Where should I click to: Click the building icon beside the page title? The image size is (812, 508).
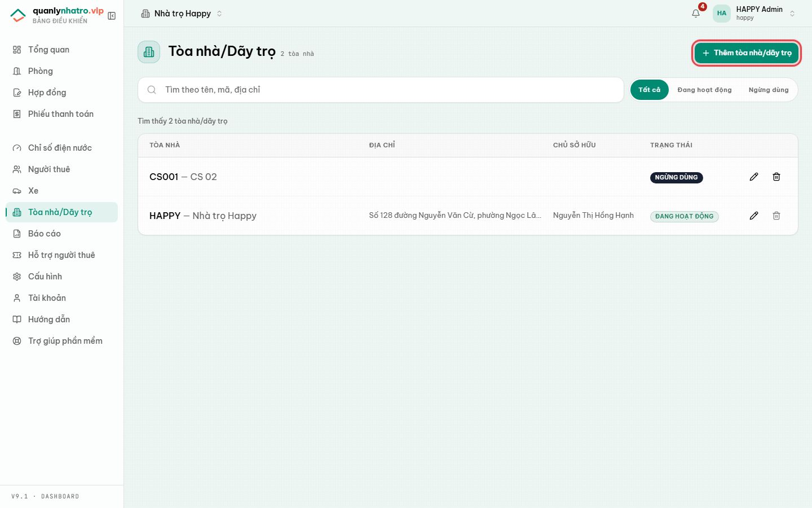(x=149, y=52)
